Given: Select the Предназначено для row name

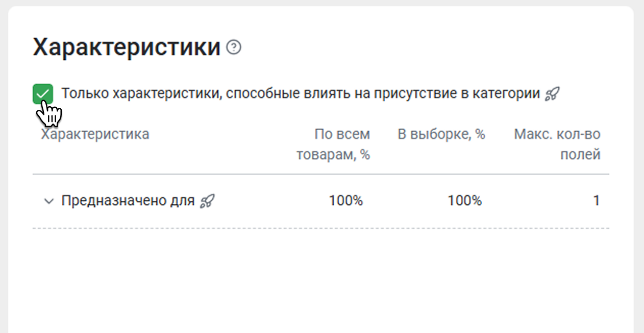Looking at the screenshot, I should click(x=128, y=201).
